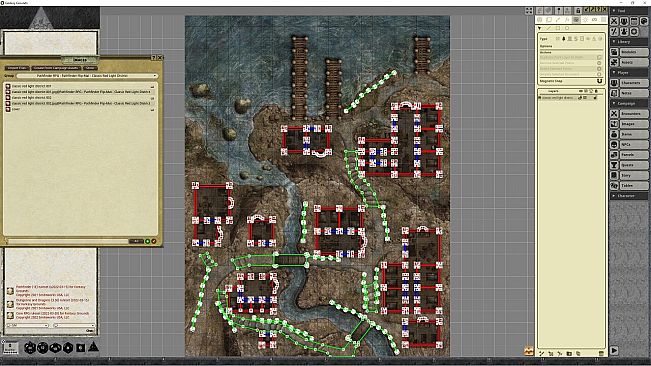Open the Images button
Viewport: 651px width, 366px height.
634,124
